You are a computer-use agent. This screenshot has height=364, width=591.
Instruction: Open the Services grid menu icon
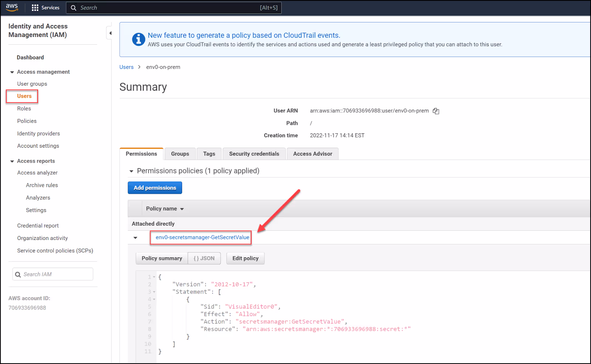35,8
